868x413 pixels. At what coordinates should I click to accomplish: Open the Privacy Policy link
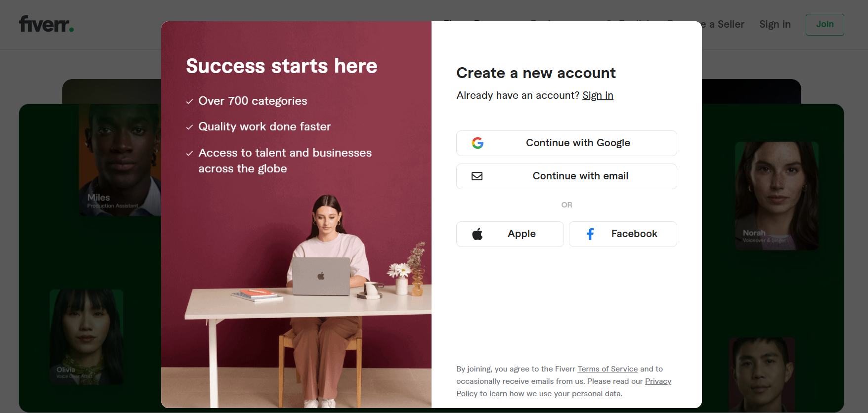coord(564,387)
